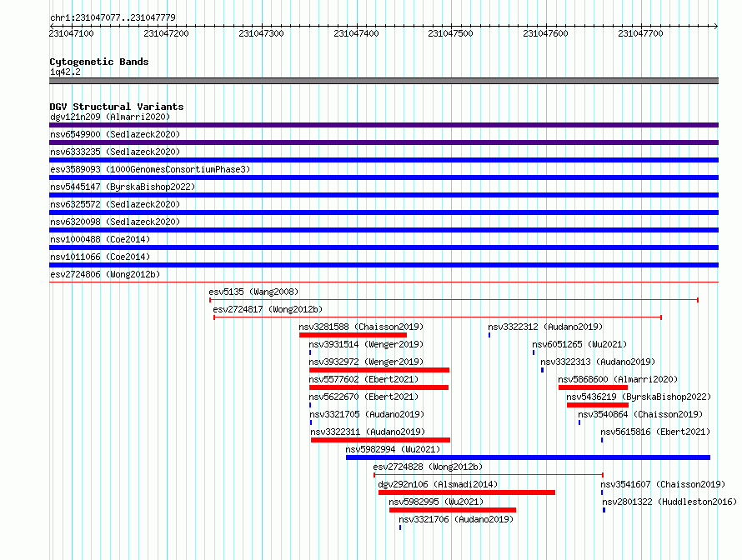The height and width of the screenshot is (560, 742).
Task: Click nsv5577602 (Ebert2021) label
Action: point(363,379)
